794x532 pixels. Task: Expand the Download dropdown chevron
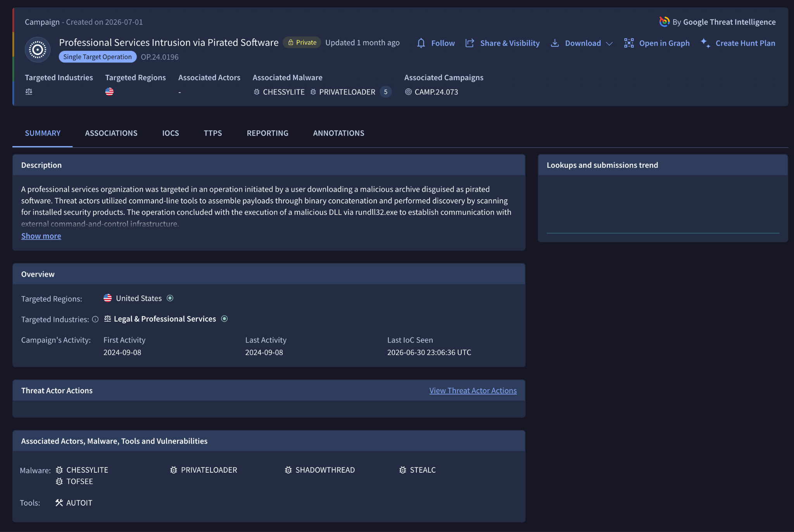click(609, 43)
